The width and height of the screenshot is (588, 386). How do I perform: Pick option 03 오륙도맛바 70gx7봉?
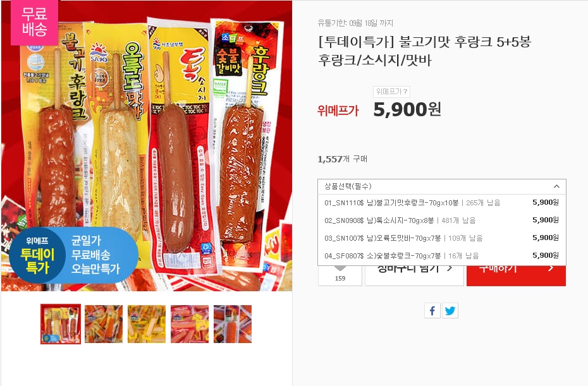[442, 238]
